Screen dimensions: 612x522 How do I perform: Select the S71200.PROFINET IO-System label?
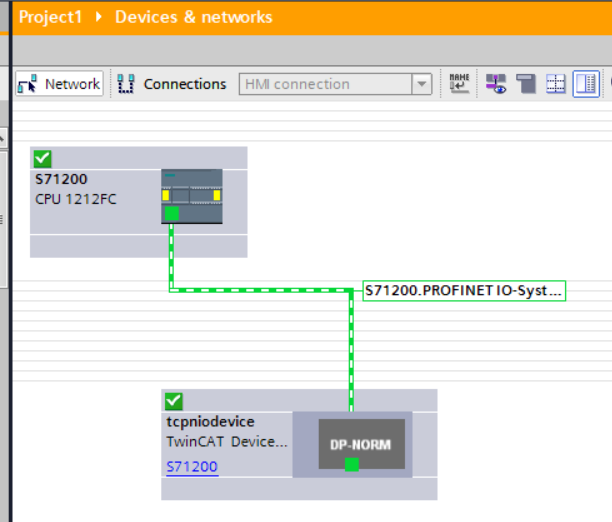click(x=464, y=291)
